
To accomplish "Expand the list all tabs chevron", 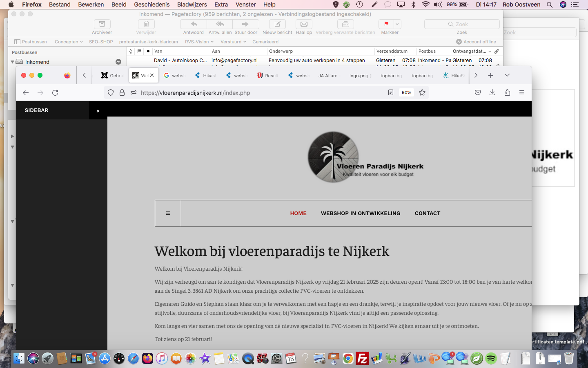I will 507,75.
